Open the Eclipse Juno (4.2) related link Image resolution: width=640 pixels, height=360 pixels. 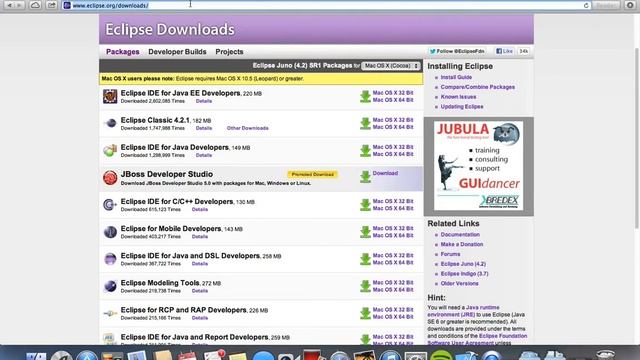click(x=463, y=264)
